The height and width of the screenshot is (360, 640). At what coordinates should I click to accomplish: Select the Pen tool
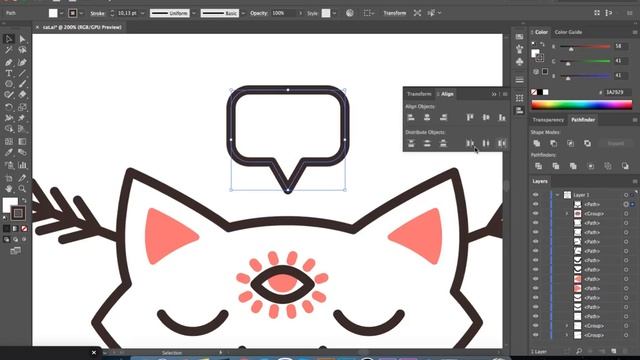[x=9, y=62]
